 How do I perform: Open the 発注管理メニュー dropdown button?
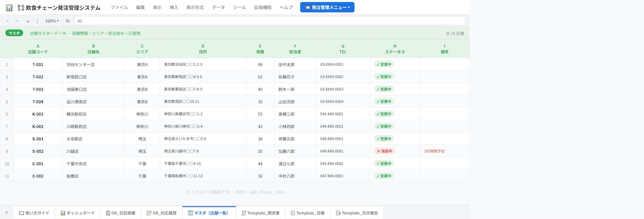coord(327,7)
